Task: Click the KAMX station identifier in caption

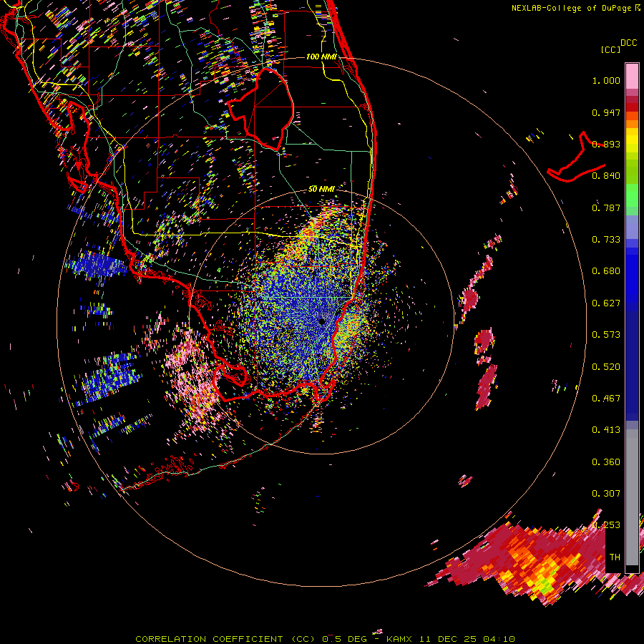Action: click(399, 639)
